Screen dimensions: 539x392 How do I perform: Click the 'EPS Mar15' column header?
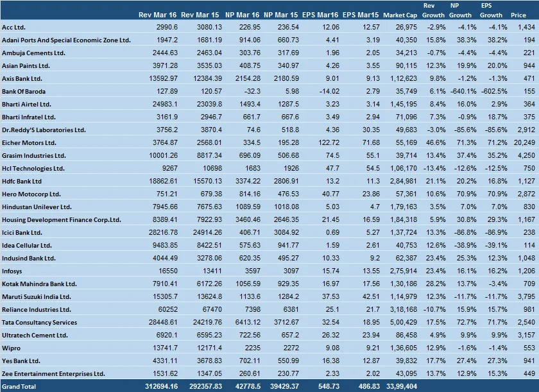361,15
